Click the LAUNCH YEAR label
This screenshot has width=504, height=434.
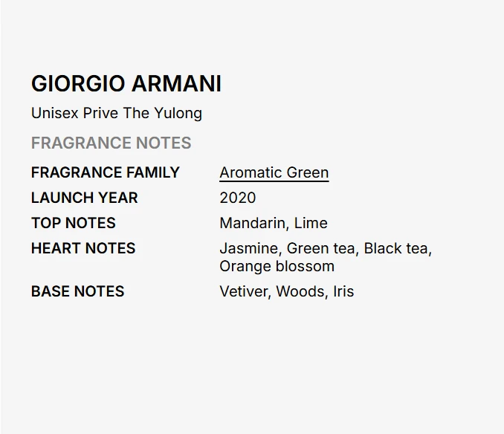pos(85,198)
